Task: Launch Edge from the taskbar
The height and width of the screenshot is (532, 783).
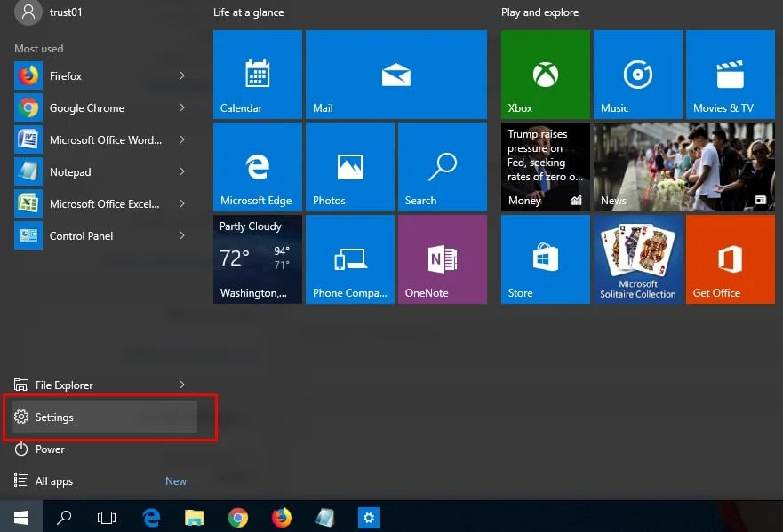Action: pos(151,518)
